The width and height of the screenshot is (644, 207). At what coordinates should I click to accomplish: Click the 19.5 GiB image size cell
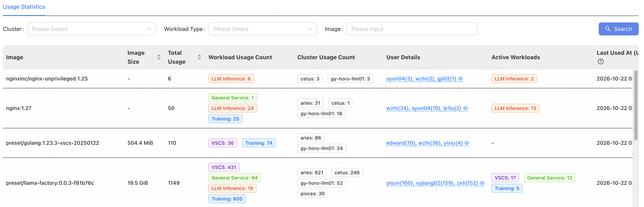pyautogui.click(x=138, y=183)
